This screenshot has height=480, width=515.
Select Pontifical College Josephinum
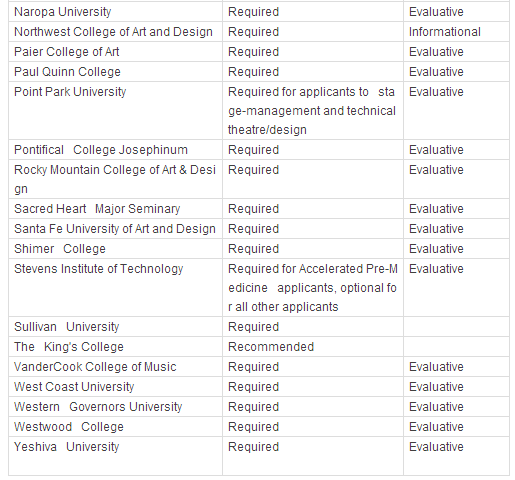101,150
